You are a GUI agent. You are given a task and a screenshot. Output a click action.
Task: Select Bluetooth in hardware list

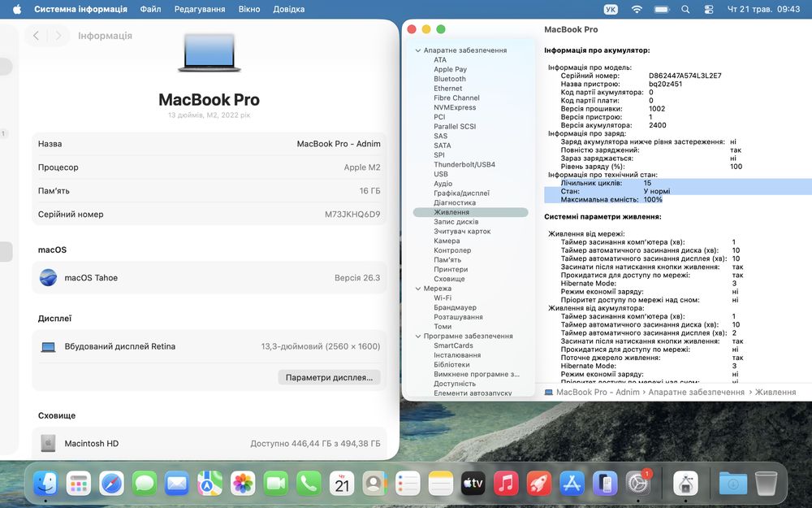pyautogui.click(x=450, y=79)
